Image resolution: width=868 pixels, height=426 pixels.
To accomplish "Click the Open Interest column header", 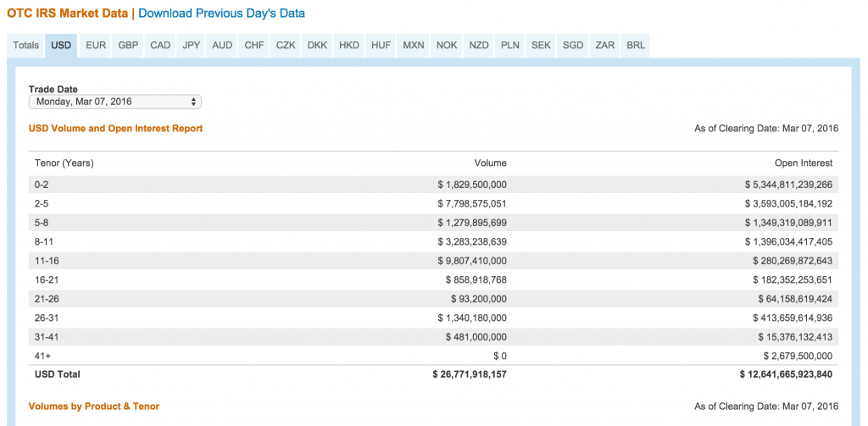I will pos(803,163).
